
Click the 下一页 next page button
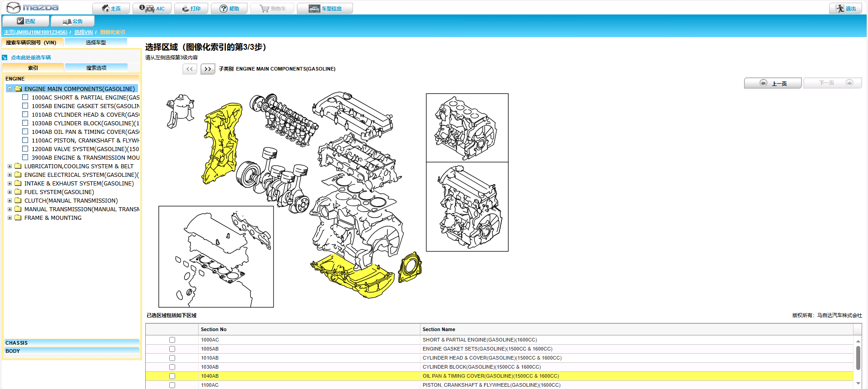832,83
